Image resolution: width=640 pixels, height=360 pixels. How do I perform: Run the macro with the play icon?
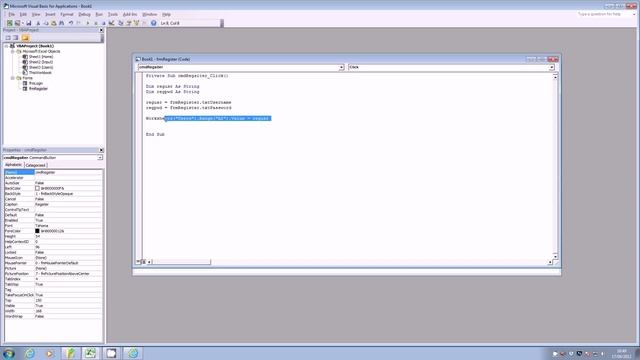click(88, 23)
